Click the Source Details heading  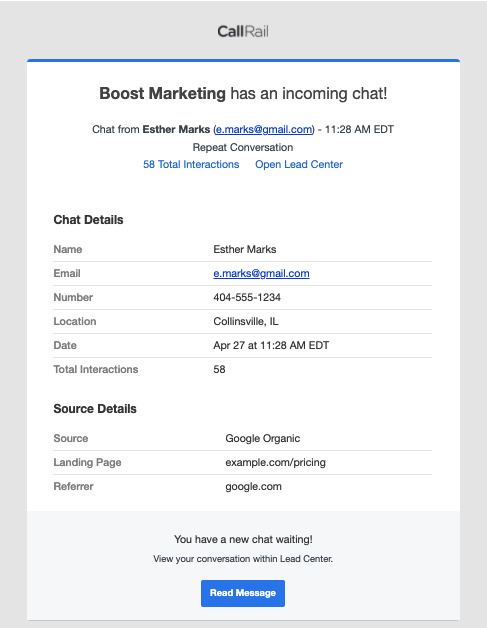pyautogui.click(x=95, y=409)
